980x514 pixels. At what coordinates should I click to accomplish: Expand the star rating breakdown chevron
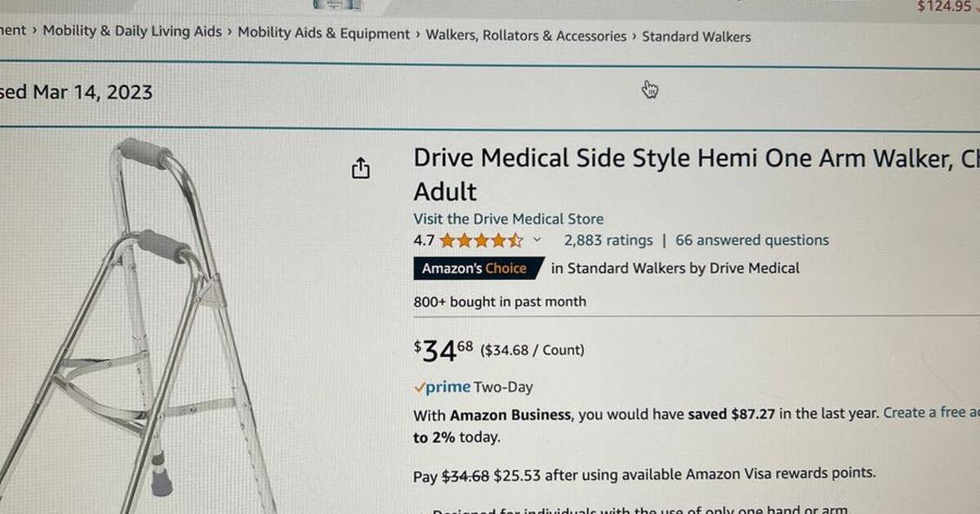coord(537,241)
